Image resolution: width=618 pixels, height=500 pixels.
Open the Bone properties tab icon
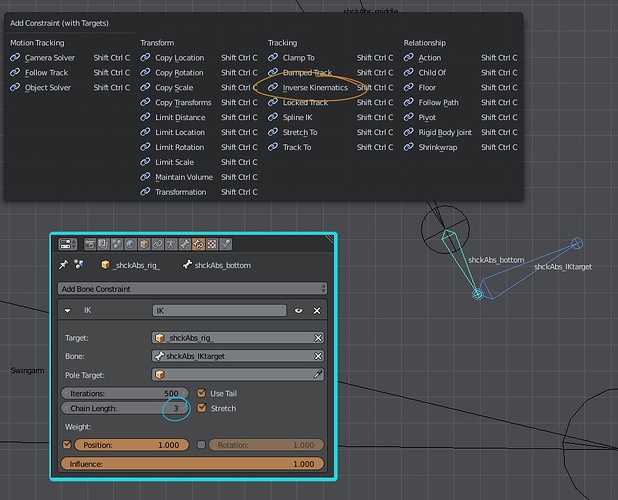184,244
